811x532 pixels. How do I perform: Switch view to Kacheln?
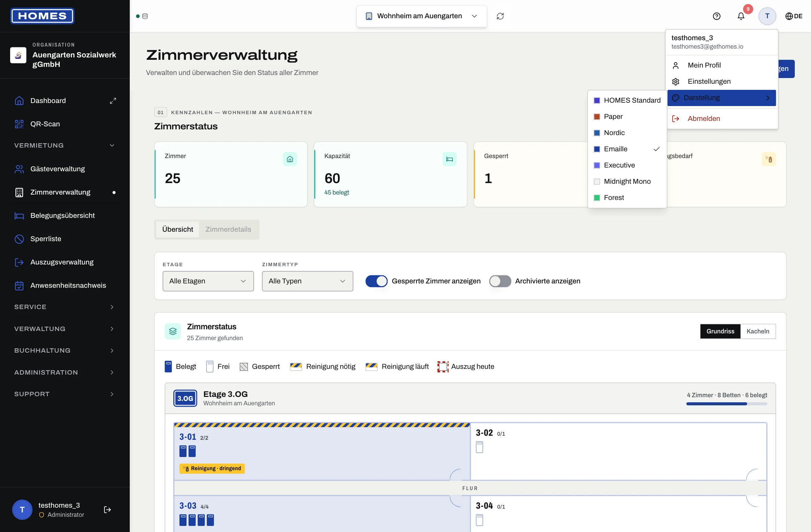[758, 331]
